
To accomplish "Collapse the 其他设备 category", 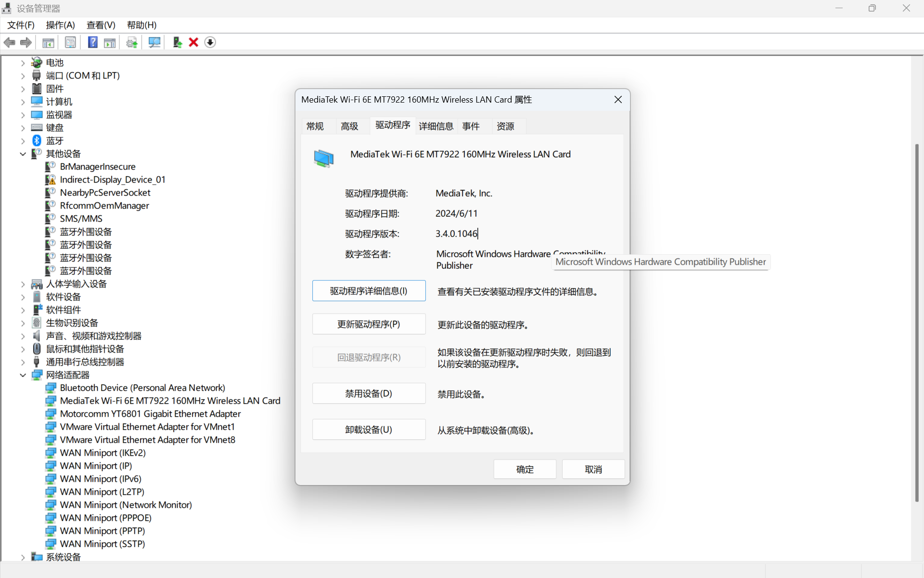I will (x=23, y=154).
